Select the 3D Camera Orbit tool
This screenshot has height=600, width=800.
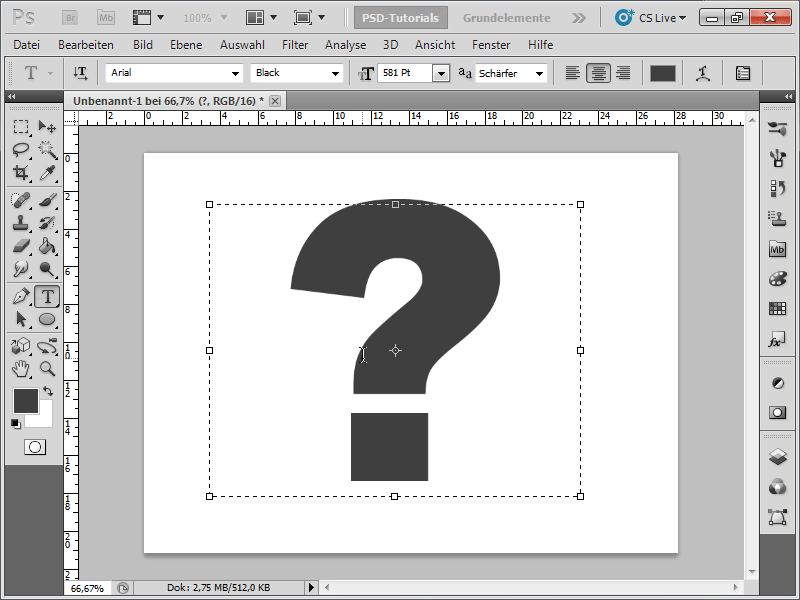pos(47,346)
